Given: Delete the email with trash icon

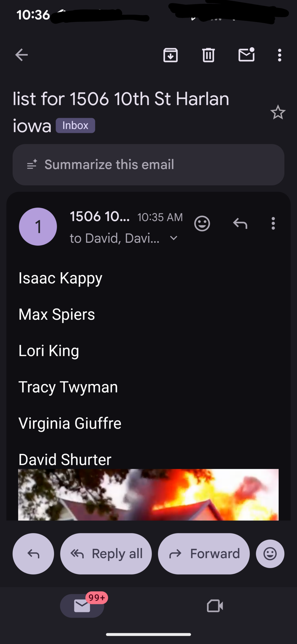Looking at the screenshot, I should tap(208, 55).
